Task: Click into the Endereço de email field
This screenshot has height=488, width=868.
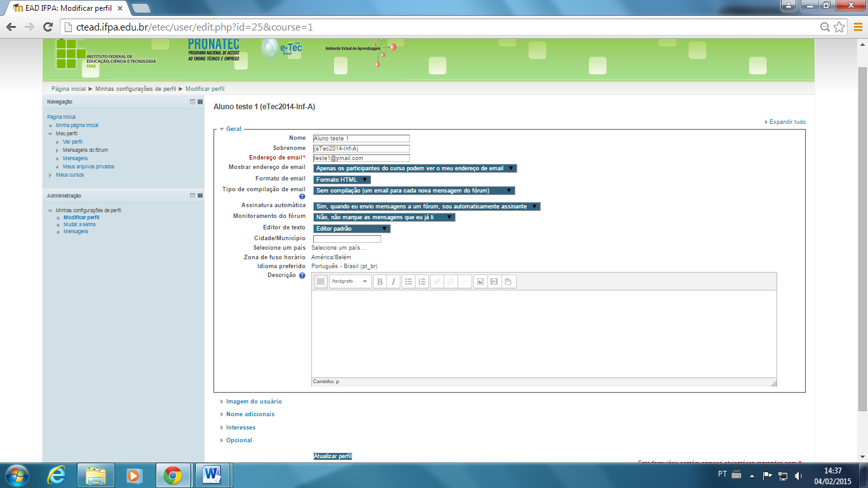Action: click(x=362, y=158)
